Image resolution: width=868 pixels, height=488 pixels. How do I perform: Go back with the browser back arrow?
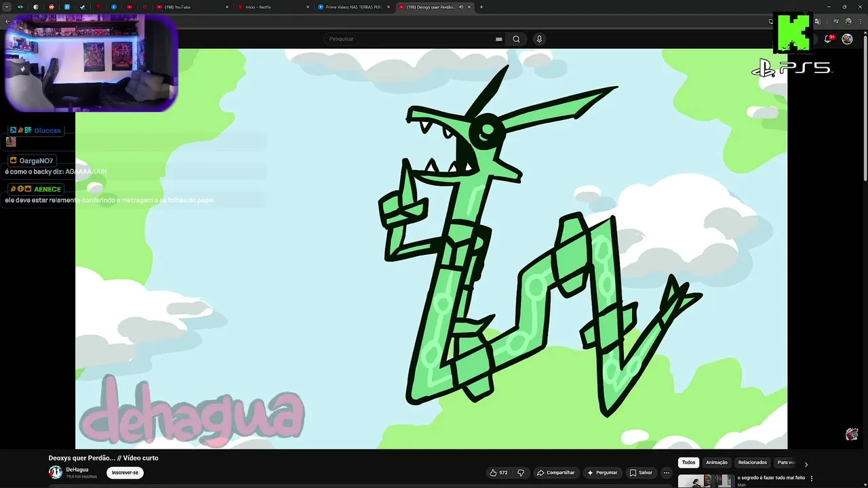7,22
